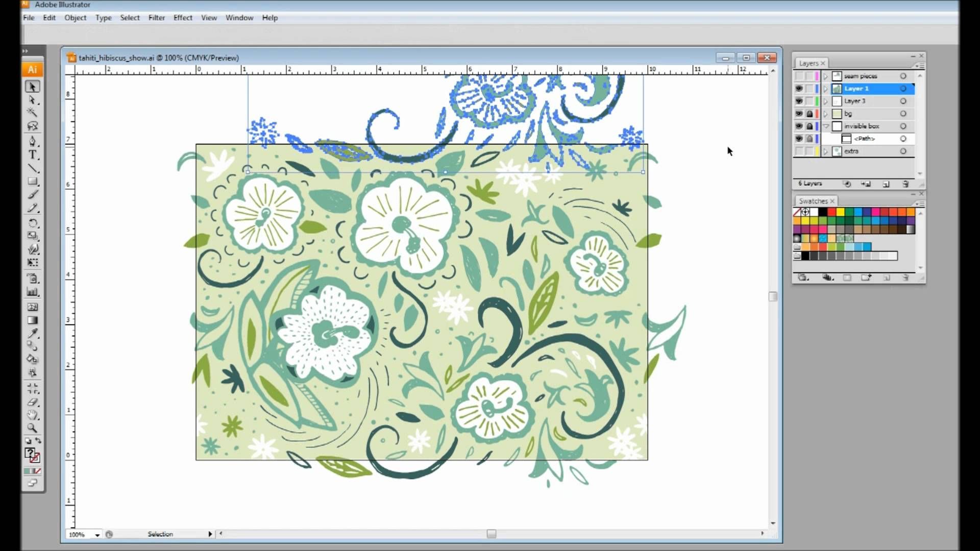
Task: Select the Rectangle tool
Action: 33,181
